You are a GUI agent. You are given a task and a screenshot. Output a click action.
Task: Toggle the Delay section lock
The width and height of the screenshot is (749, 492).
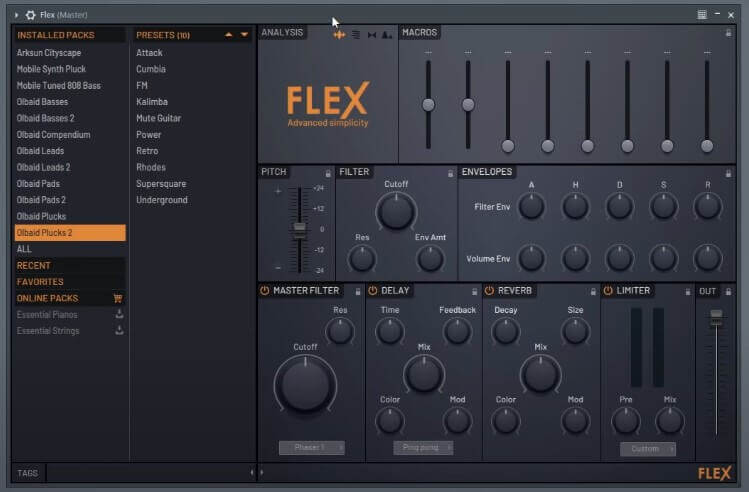(474, 291)
